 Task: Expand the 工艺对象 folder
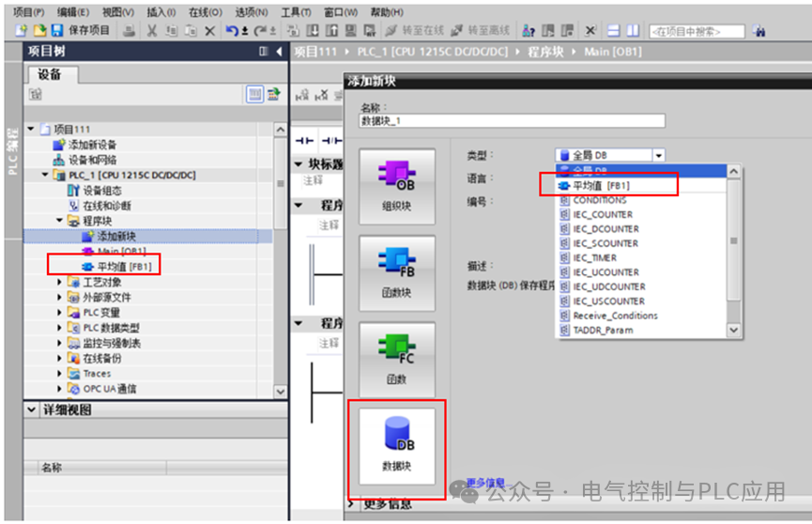pos(59,282)
